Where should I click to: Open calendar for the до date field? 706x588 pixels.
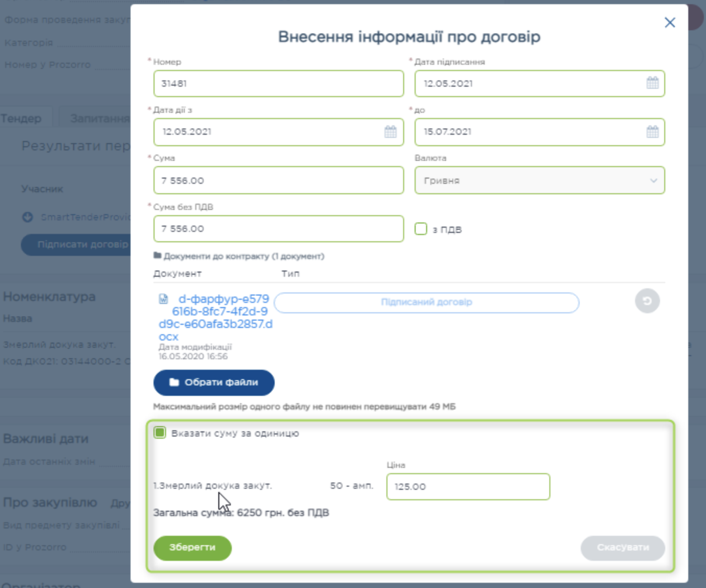coord(652,132)
